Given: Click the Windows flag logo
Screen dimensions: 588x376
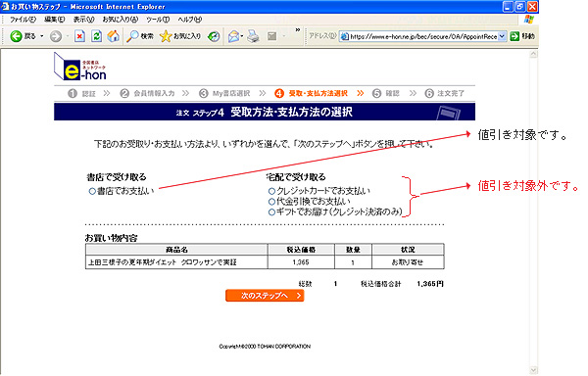Looking at the screenshot, I should click(x=529, y=20).
